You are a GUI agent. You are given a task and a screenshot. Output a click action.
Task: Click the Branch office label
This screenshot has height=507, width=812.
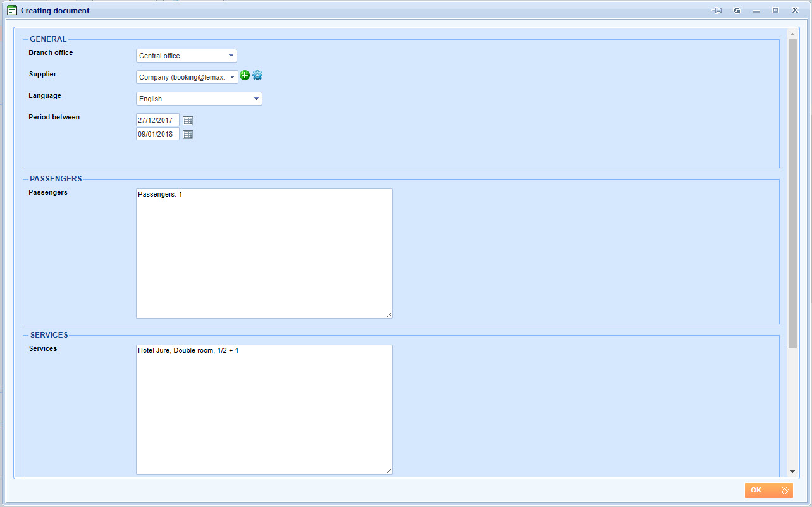tap(51, 52)
